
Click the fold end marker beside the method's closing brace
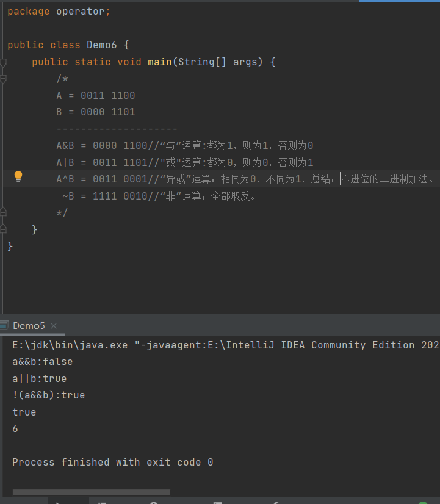point(3,229)
